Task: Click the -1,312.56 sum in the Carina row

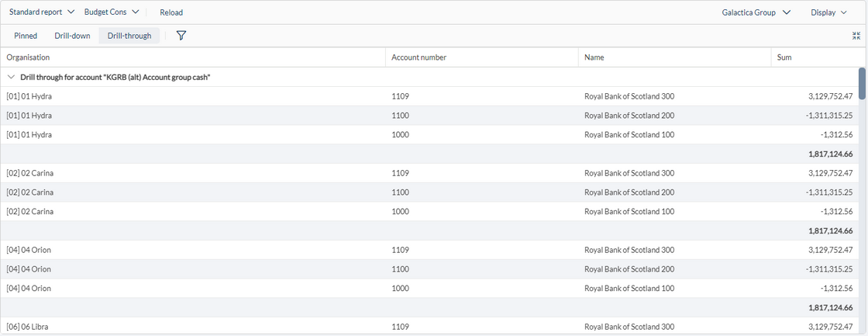Action: 837,211
